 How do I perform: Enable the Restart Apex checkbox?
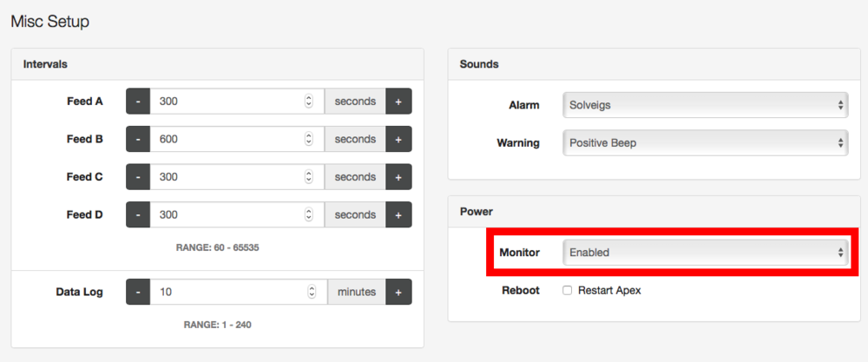point(568,290)
